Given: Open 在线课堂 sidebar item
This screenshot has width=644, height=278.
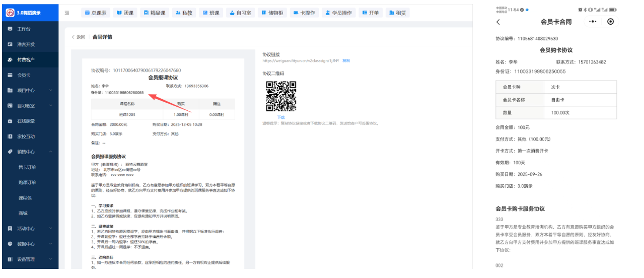Looking at the screenshot, I should [26, 121].
